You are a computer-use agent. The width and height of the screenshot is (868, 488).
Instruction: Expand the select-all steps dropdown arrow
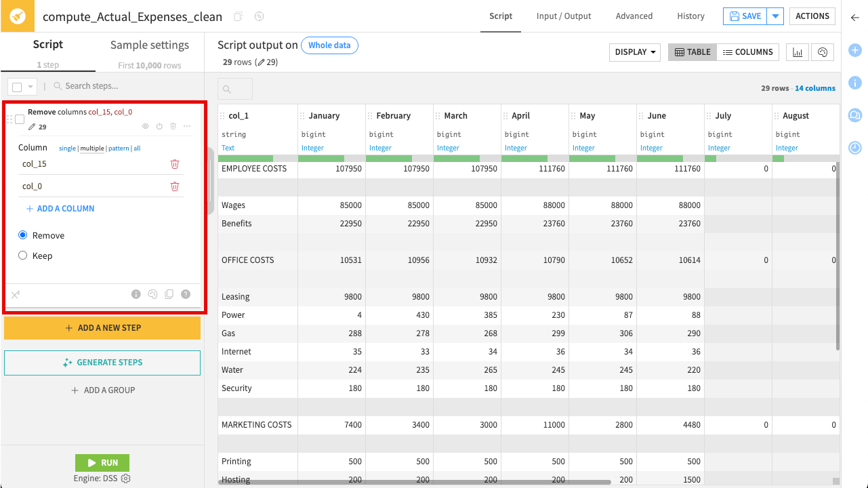pos(30,87)
